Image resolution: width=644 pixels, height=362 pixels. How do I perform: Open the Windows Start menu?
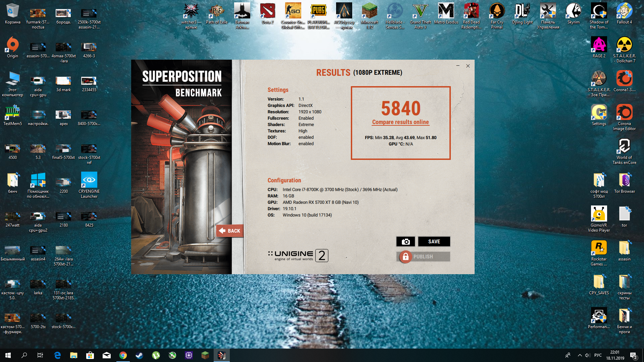[8, 355]
